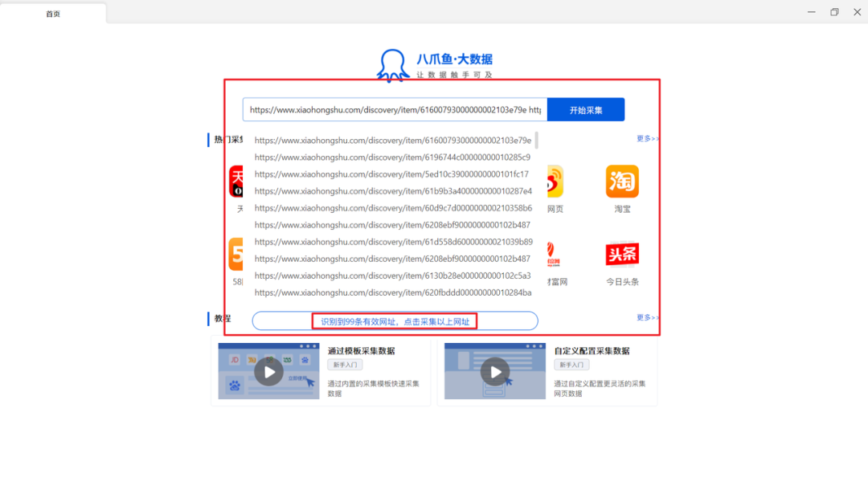Select URL ending 620fbddd00000000010284ba
This screenshot has height=482, width=868.
393,292
